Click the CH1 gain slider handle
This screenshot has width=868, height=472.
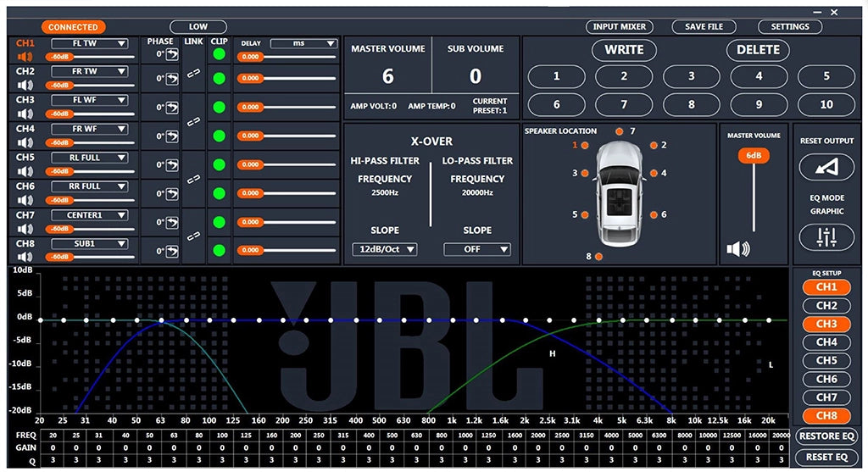click(60, 57)
